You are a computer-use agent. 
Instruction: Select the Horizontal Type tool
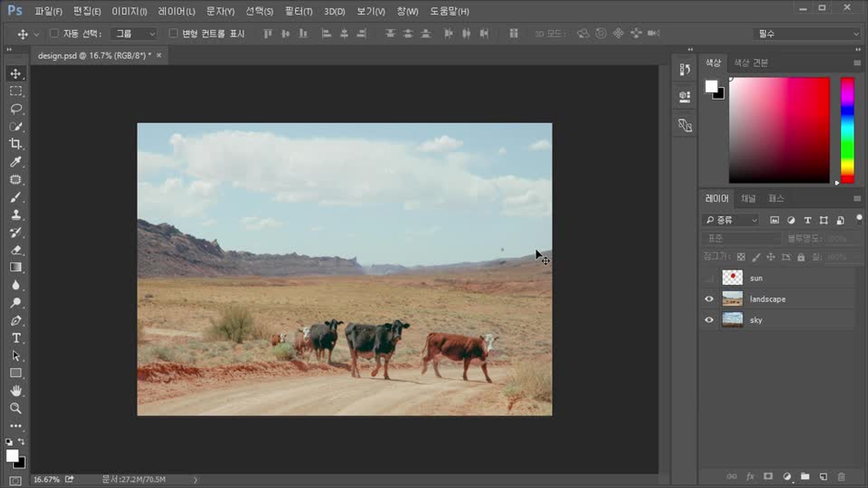[x=16, y=338]
